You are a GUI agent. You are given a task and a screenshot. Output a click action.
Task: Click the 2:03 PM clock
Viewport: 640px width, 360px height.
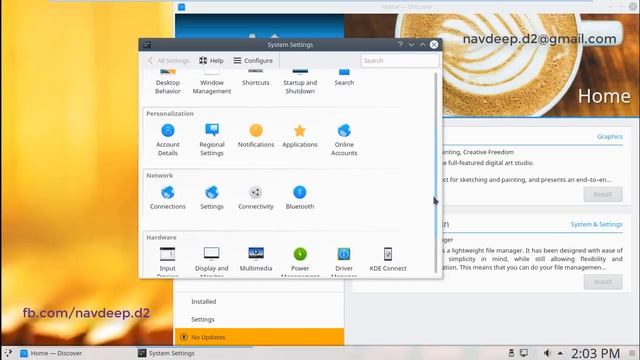[x=595, y=353]
